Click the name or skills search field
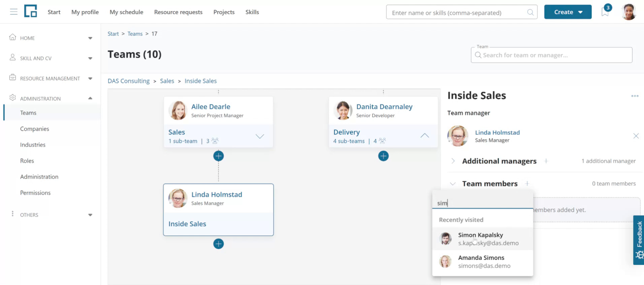Viewport: 644px width, 285px height. click(462, 12)
